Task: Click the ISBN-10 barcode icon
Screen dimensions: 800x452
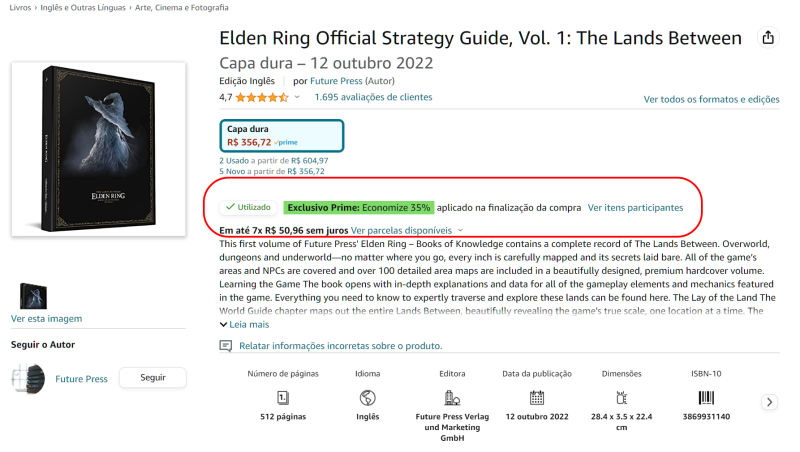Action: coord(705,398)
